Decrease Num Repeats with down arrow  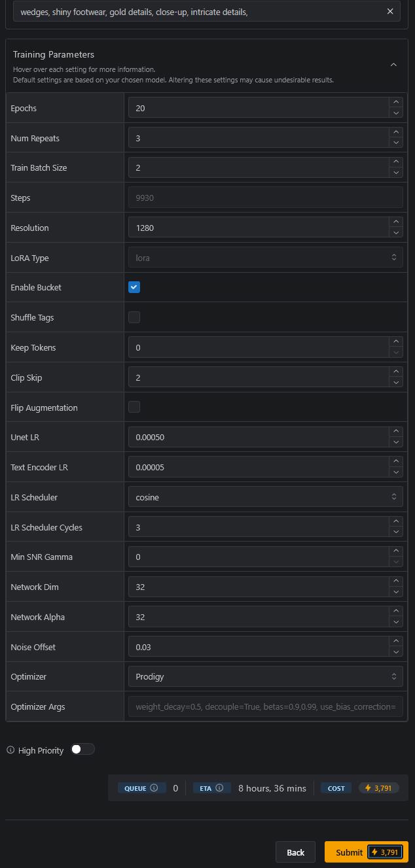(395, 143)
